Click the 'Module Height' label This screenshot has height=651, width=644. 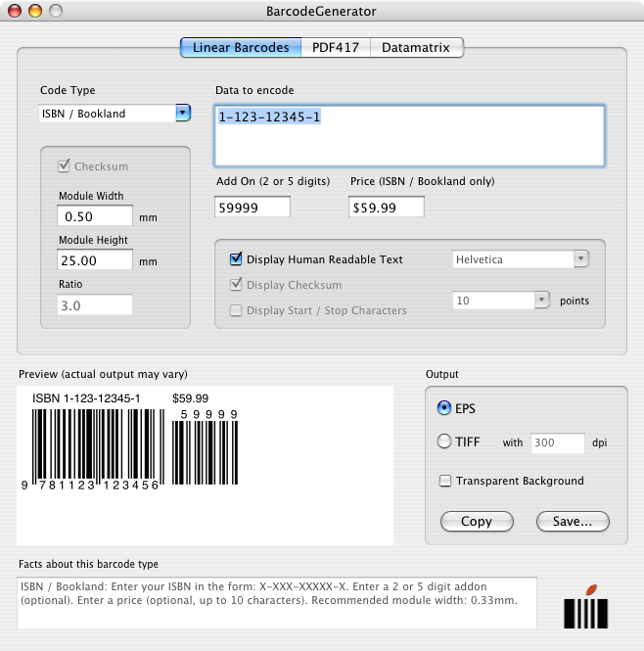coord(93,240)
